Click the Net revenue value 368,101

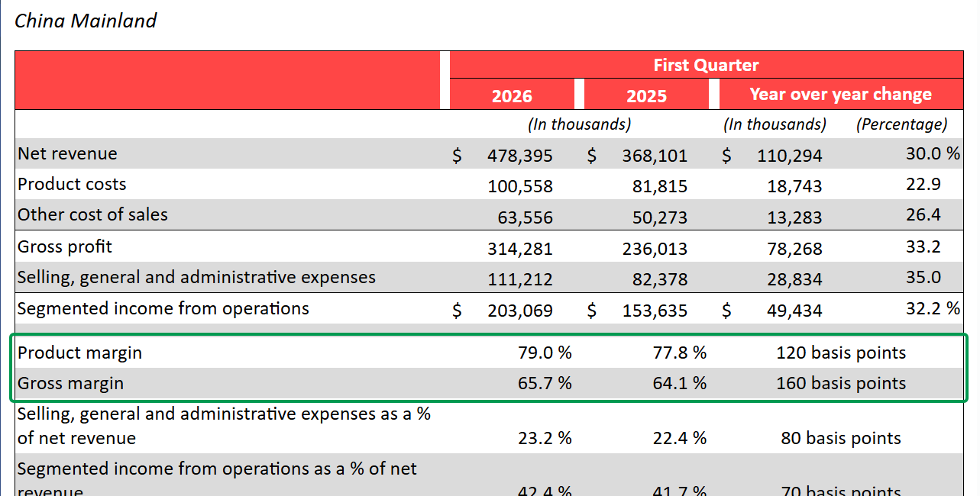pos(655,156)
